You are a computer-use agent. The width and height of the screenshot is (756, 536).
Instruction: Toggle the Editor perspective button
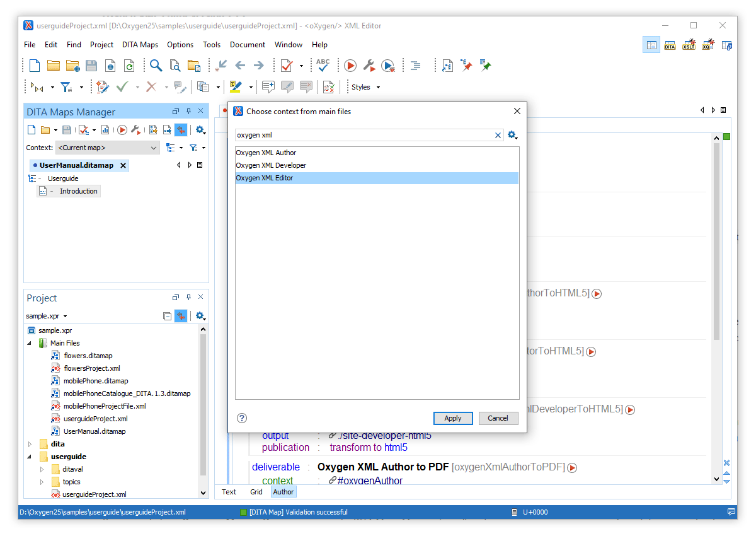coord(651,45)
